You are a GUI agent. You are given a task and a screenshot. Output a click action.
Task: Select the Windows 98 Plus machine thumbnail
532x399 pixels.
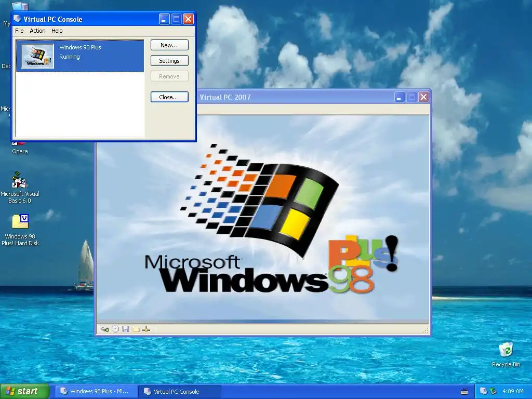coord(37,56)
